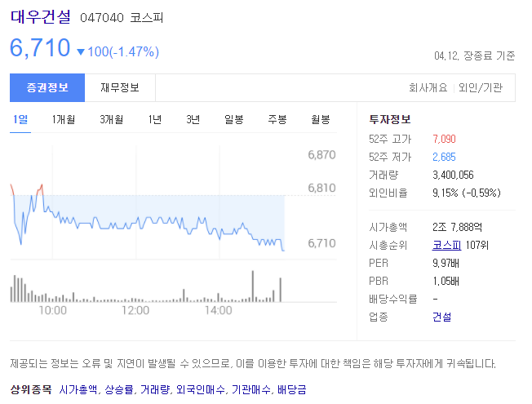Viewport: 532px width, 404px height.
Task: Open the 회사개요 link
Action: coord(428,88)
